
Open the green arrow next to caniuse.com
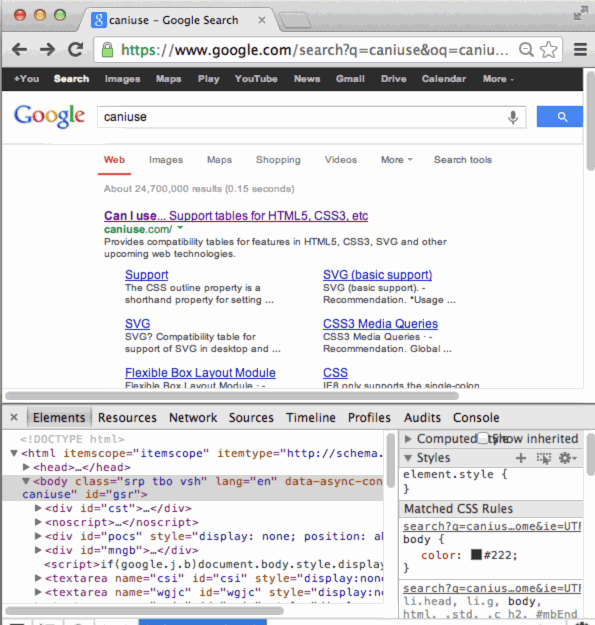(x=180, y=228)
